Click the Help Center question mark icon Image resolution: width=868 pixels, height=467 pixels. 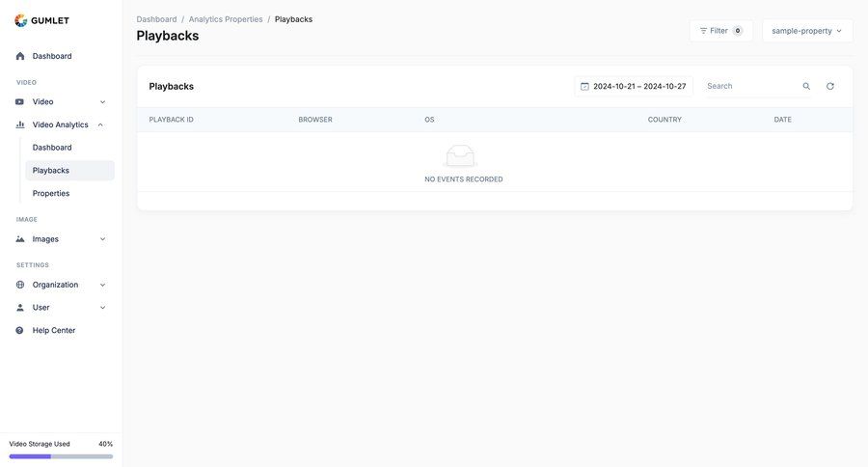(20, 330)
